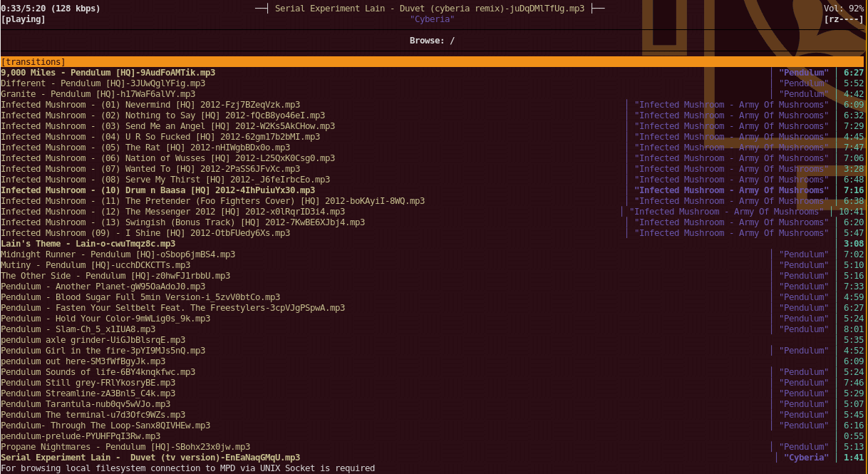Click the 10:41 duration of The Messenger 2012

pos(851,212)
